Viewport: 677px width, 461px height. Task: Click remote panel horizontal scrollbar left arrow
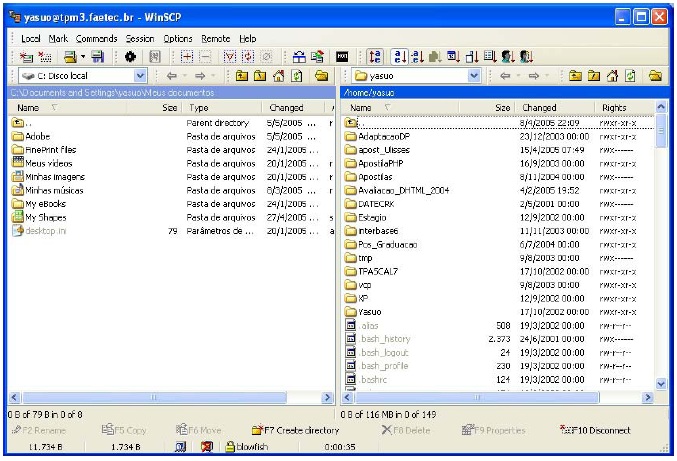pos(348,398)
